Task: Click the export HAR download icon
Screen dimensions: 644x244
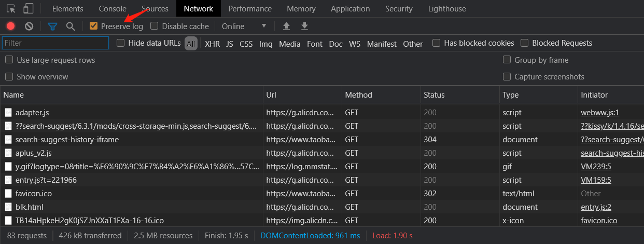Action: (305, 26)
